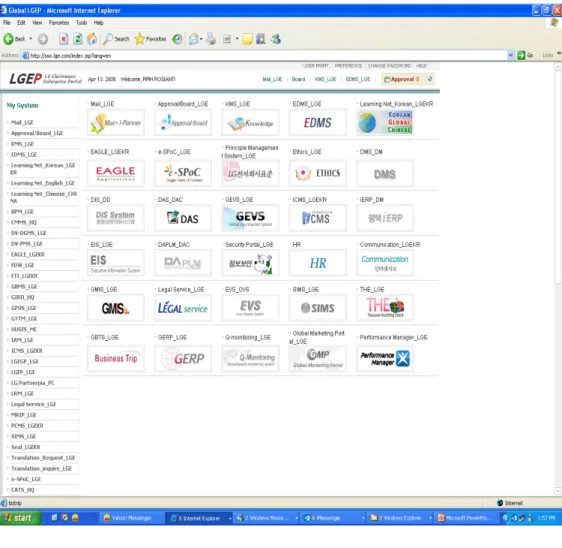Screen dimensions: 562x548
Task: Open the EVS tile
Action: click(250, 308)
